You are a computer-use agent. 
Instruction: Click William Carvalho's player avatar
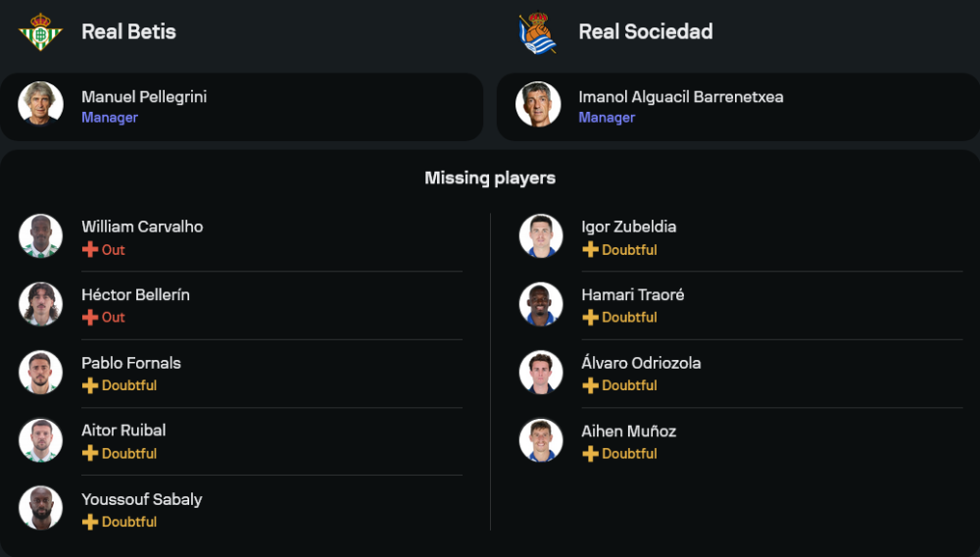(x=41, y=236)
